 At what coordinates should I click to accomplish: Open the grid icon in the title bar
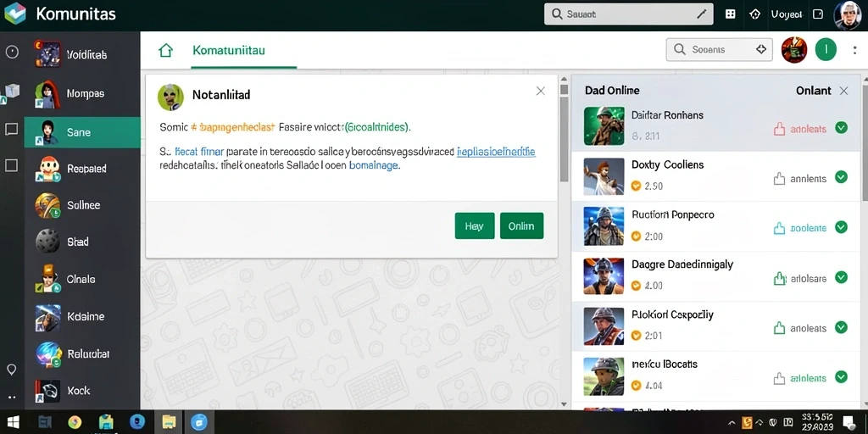730,14
